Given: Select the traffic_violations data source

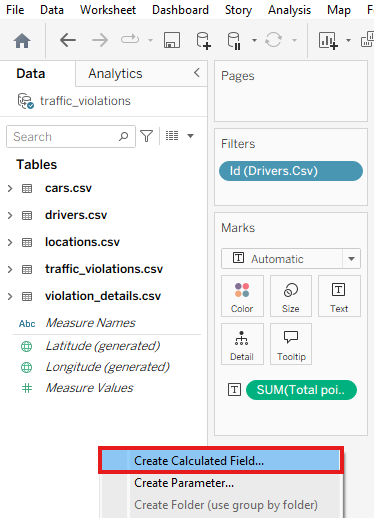Looking at the screenshot, I should click(85, 101).
